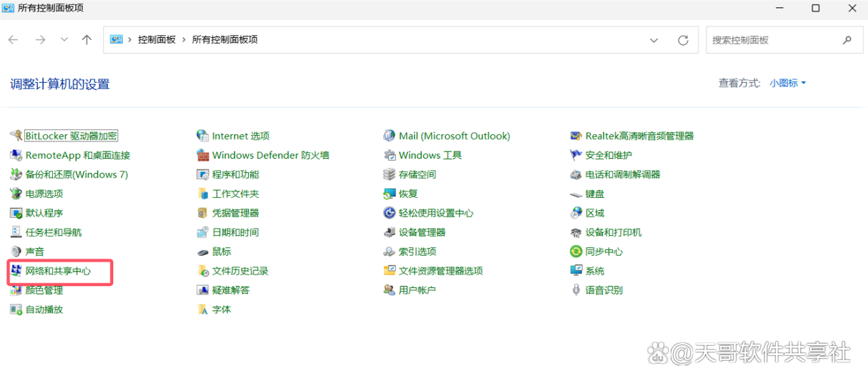Screen dimensions: 868x383
Task: Go up one level with up arrow
Action: [87, 40]
